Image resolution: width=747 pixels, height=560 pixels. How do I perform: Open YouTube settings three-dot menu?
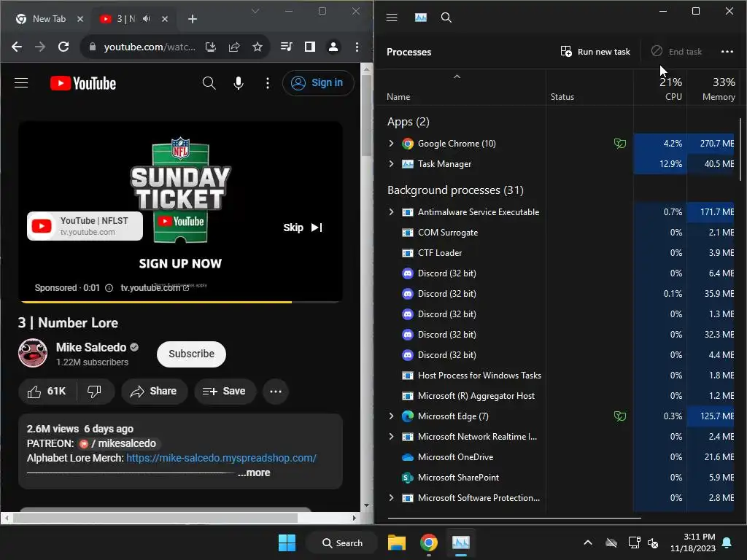268,83
